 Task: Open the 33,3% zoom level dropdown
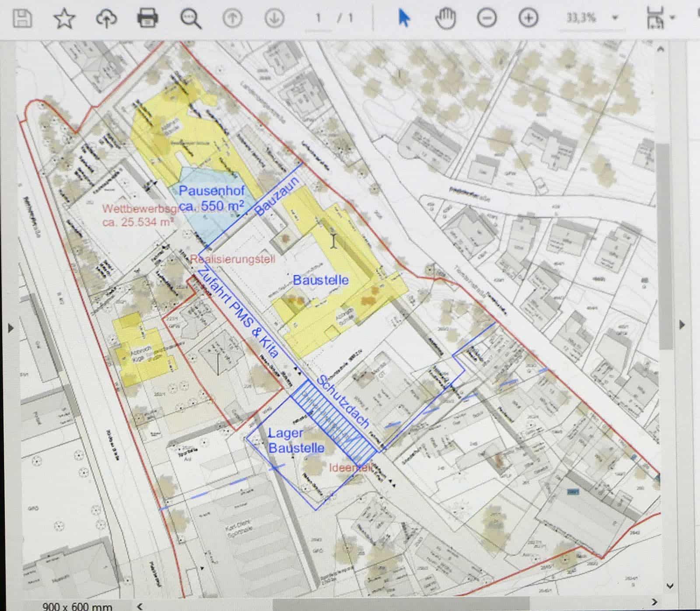(615, 18)
